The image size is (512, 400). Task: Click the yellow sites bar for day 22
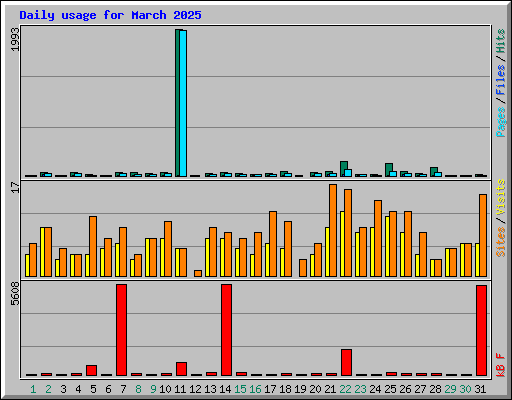342,244
